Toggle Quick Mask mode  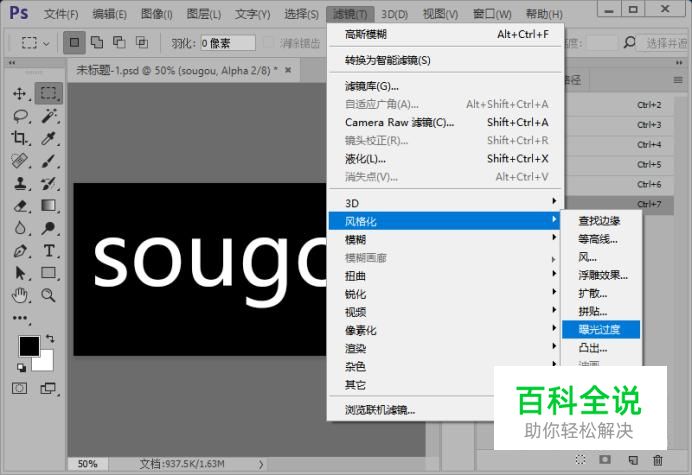(19, 388)
